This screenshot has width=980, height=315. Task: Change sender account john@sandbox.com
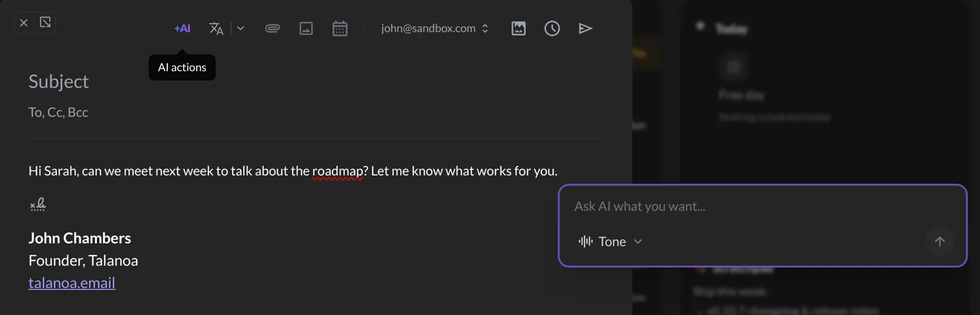434,28
